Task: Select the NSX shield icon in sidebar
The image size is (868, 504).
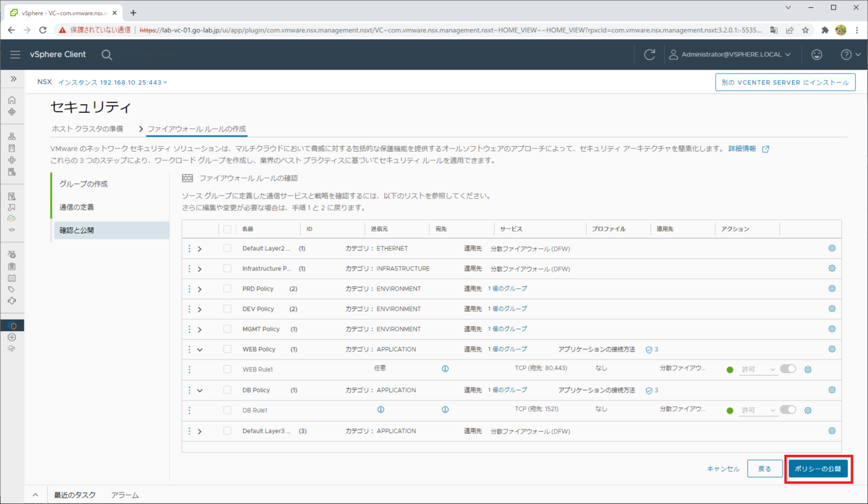Action: (12, 325)
